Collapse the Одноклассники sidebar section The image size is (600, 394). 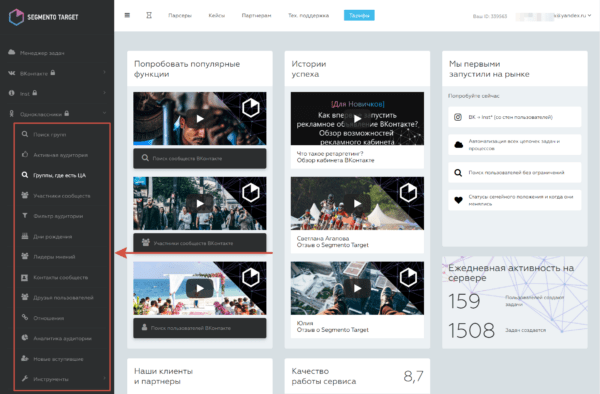[57, 114]
